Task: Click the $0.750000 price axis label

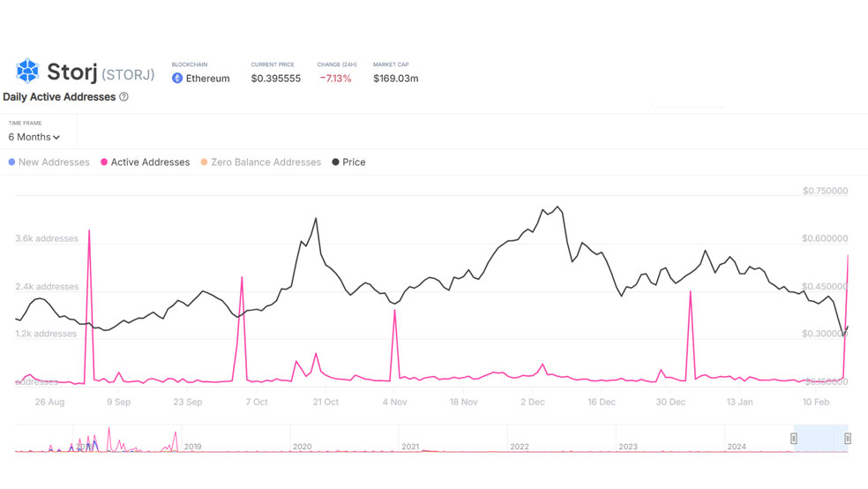Action: pyautogui.click(x=825, y=191)
